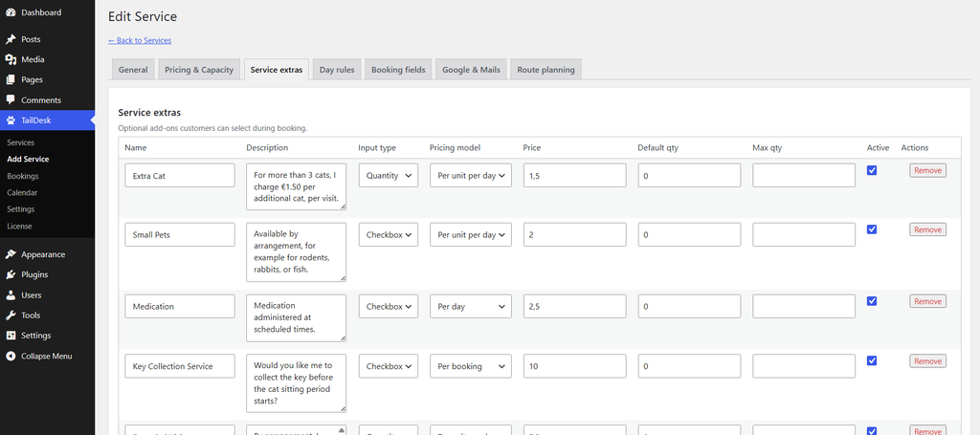Open the Media library icon
Image resolution: width=980 pixels, height=435 pixels.
tap(11, 59)
